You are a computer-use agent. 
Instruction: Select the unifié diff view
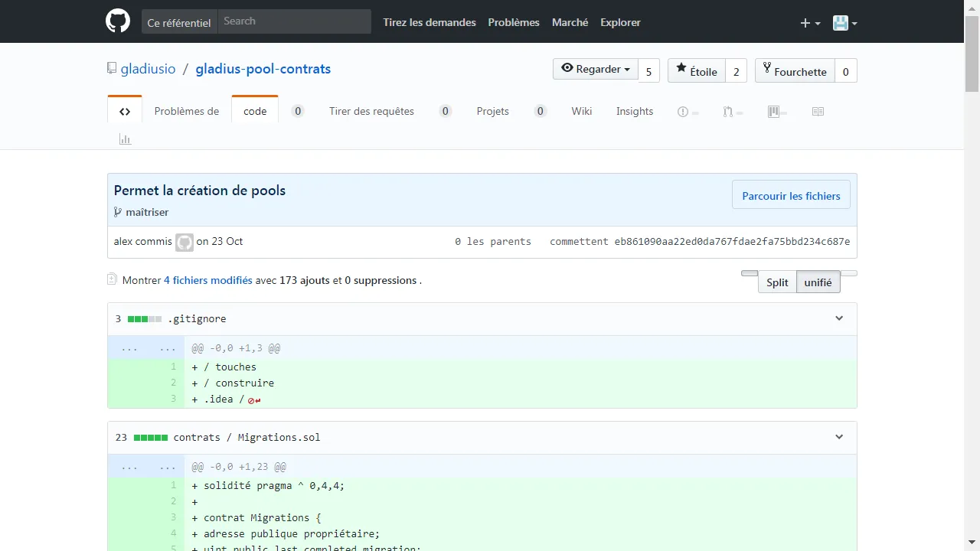point(818,282)
